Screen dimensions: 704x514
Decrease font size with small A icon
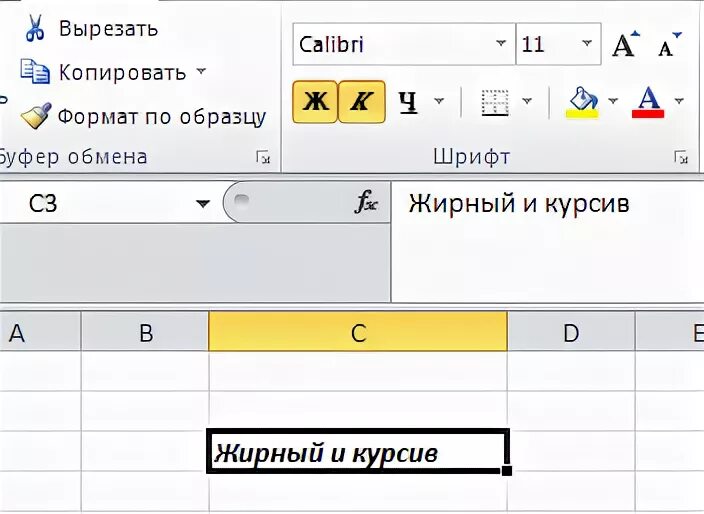[669, 44]
